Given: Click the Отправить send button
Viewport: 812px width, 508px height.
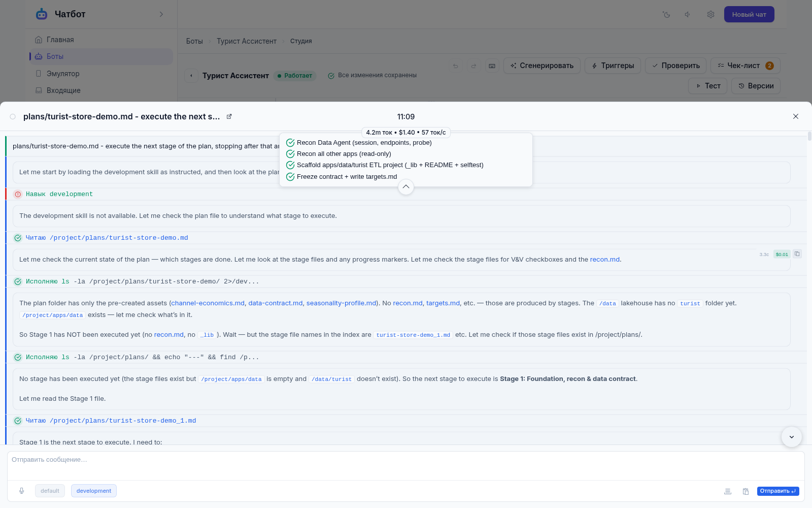Looking at the screenshot, I should pyautogui.click(x=778, y=491).
